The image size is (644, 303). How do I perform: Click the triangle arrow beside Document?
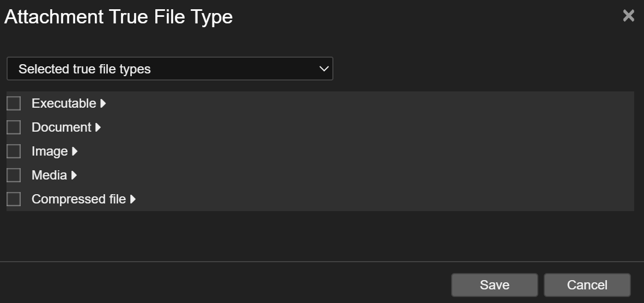coord(98,127)
